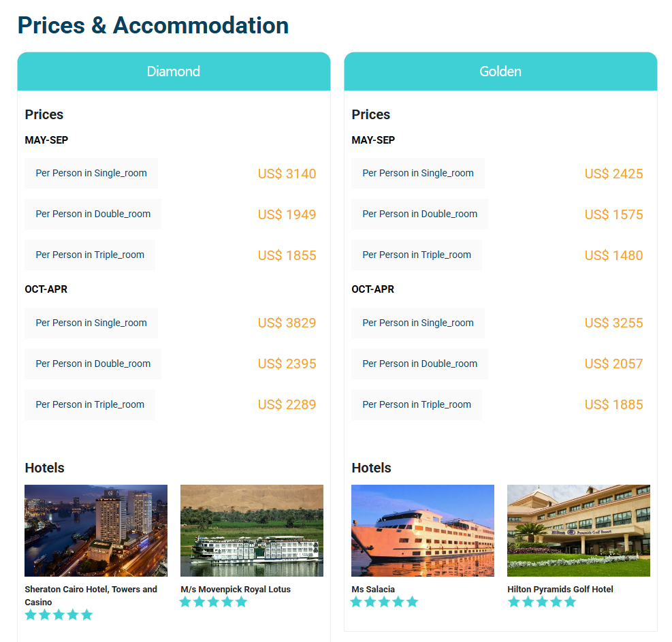This screenshot has height=642, width=672.
Task: Click the Ms Salacia hotel name
Action: [x=373, y=590]
